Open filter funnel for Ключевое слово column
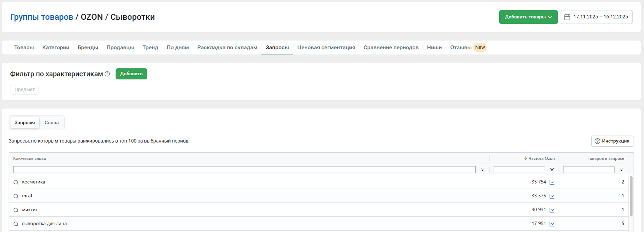Viewport: 644px width, 232px height. (x=482, y=170)
